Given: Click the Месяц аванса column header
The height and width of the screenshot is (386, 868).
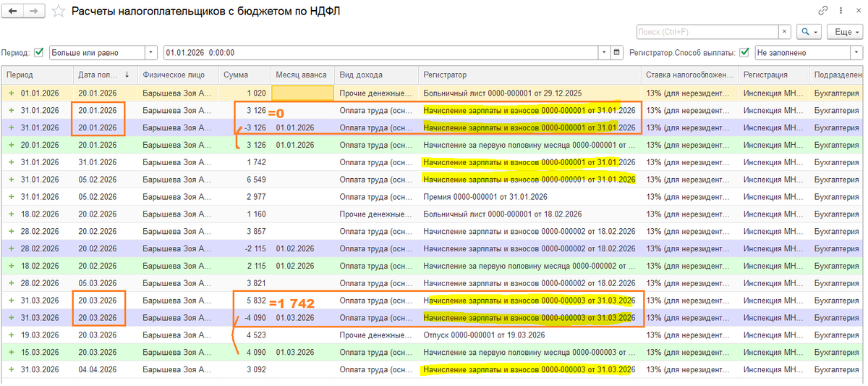Looking at the screenshot, I should pyautogui.click(x=302, y=75).
